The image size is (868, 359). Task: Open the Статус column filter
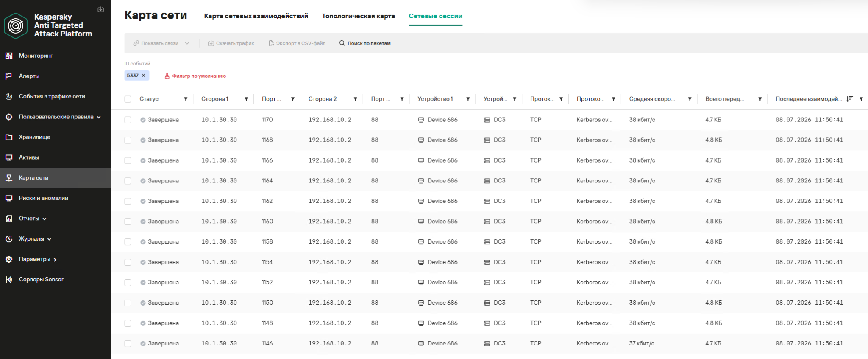click(x=186, y=99)
